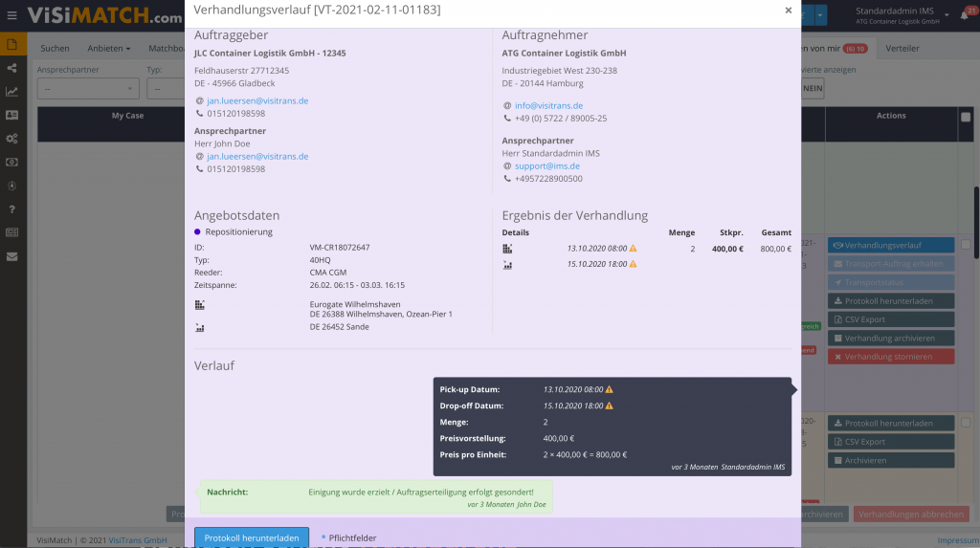980x548 pixels.
Task: Open the contact card icon in sidebar
Action: (11, 115)
